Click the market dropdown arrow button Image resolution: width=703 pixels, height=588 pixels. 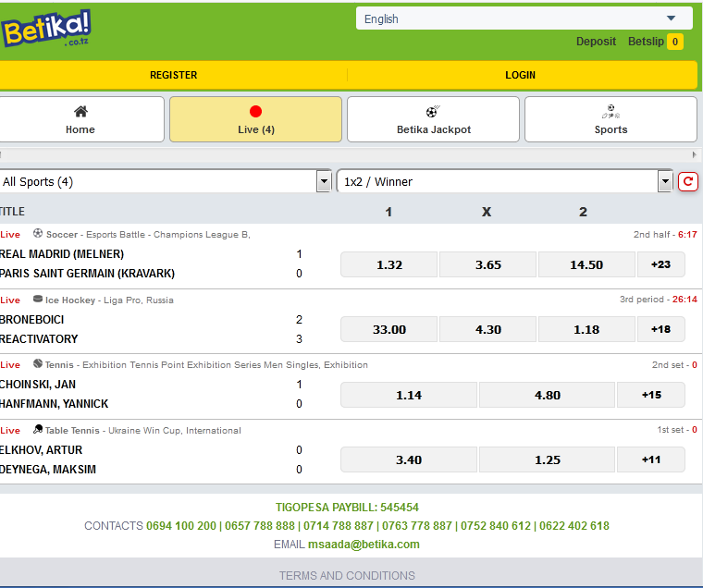(x=665, y=181)
